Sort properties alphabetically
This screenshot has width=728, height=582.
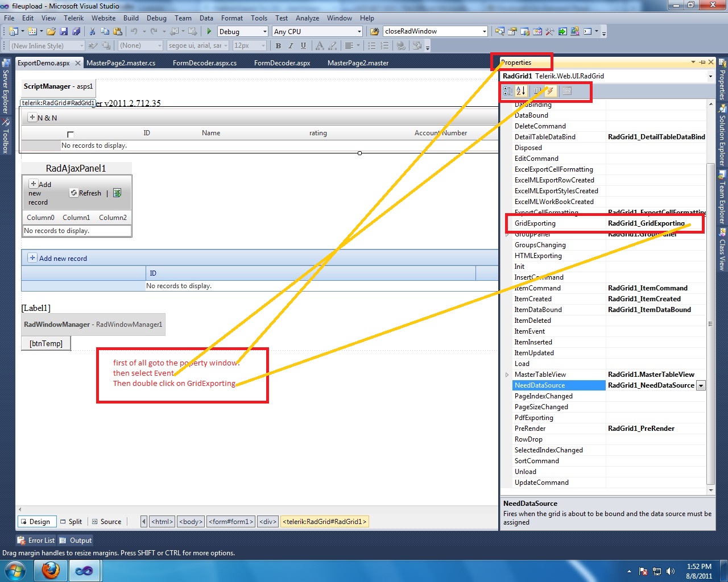pyautogui.click(x=521, y=91)
